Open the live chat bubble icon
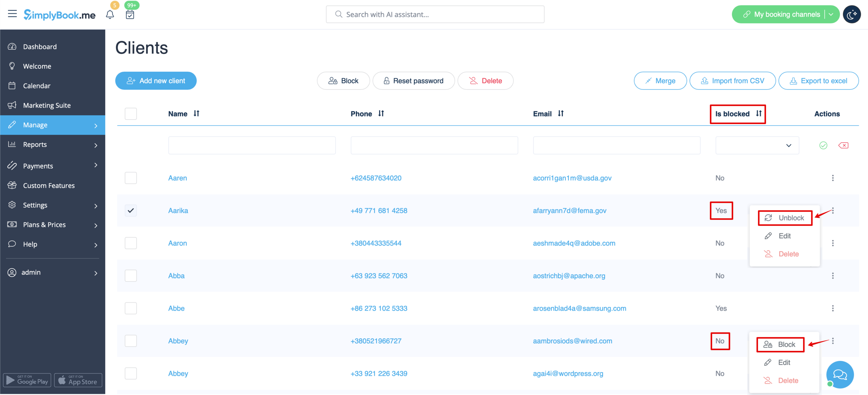 click(x=840, y=374)
